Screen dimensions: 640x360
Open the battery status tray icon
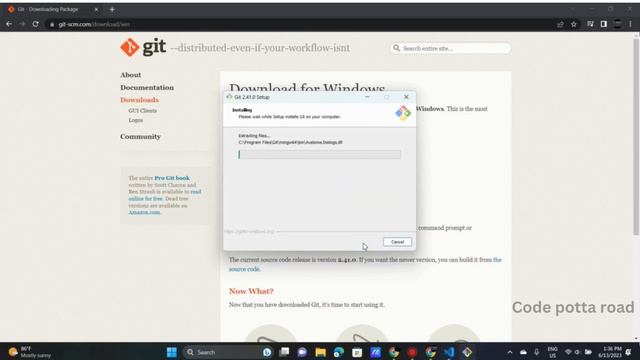pyautogui.click(x=588, y=352)
